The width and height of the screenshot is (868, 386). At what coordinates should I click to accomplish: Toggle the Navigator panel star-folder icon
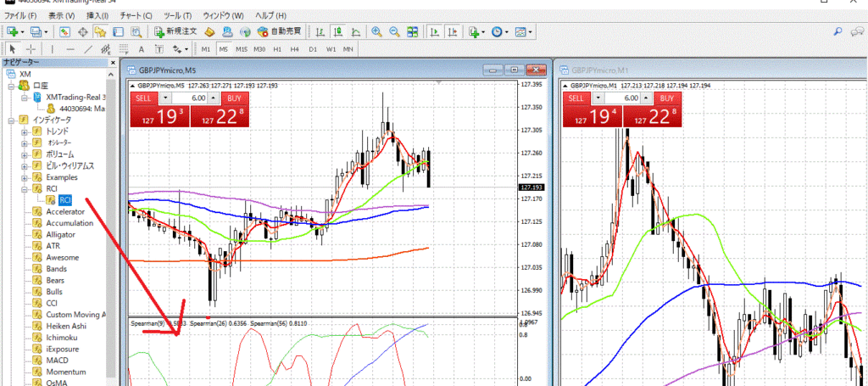(x=100, y=32)
